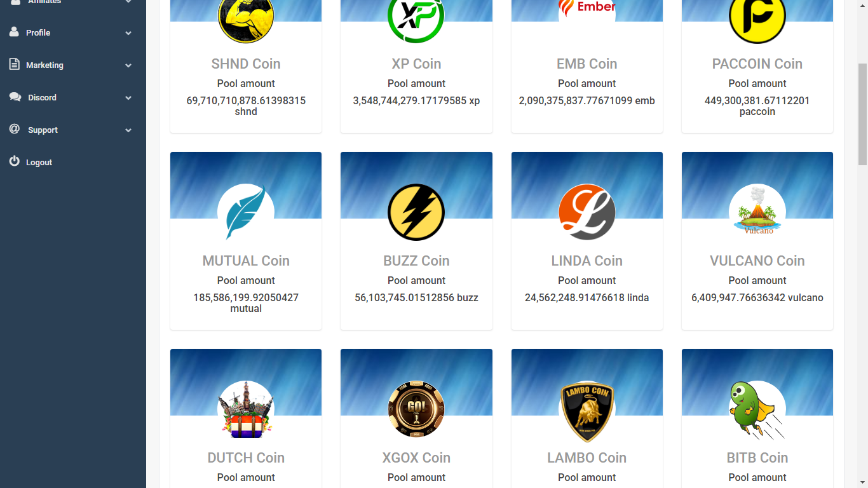Screen dimensions: 868x488
Task: Click the Logout power icon
Action: pyautogui.click(x=15, y=161)
